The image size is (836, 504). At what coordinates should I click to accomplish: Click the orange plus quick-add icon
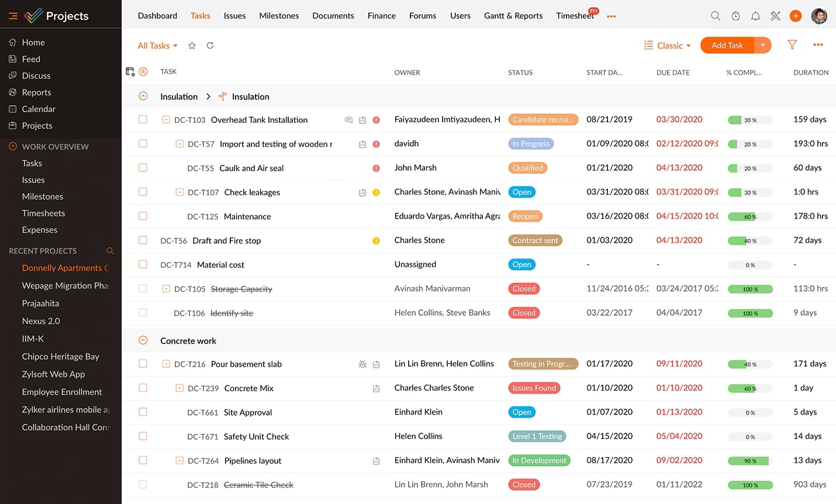pyautogui.click(x=796, y=16)
